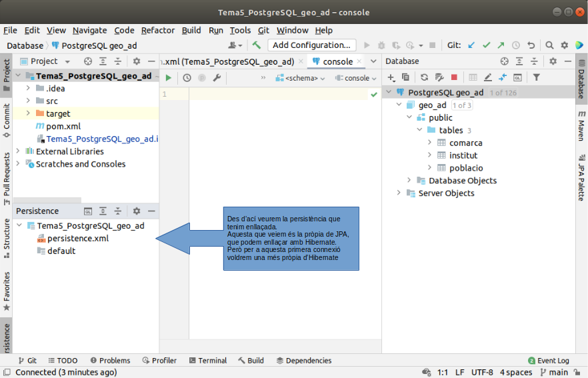Open the Tools menu
The image size is (588, 378).
tap(240, 31)
